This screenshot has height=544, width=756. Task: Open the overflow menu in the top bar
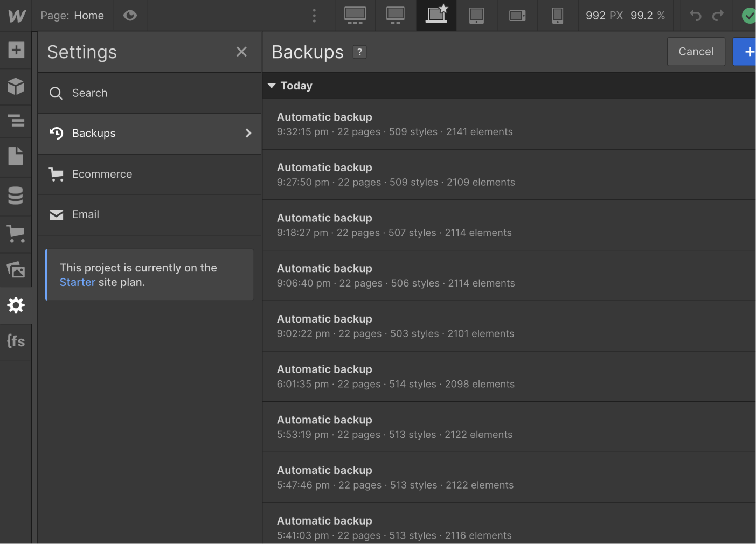(314, 16)
